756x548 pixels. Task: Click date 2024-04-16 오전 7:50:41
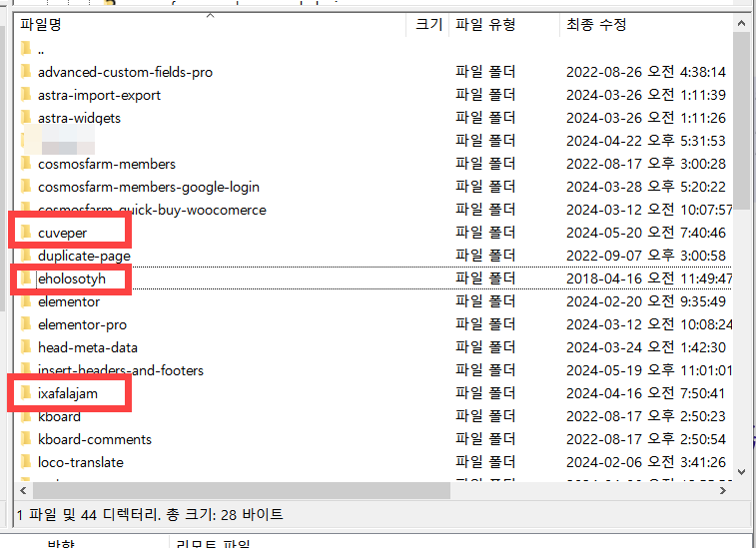point(645,393)
